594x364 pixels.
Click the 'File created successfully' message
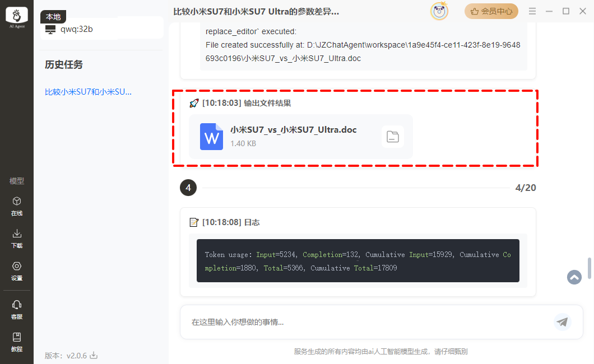point(363,52)
